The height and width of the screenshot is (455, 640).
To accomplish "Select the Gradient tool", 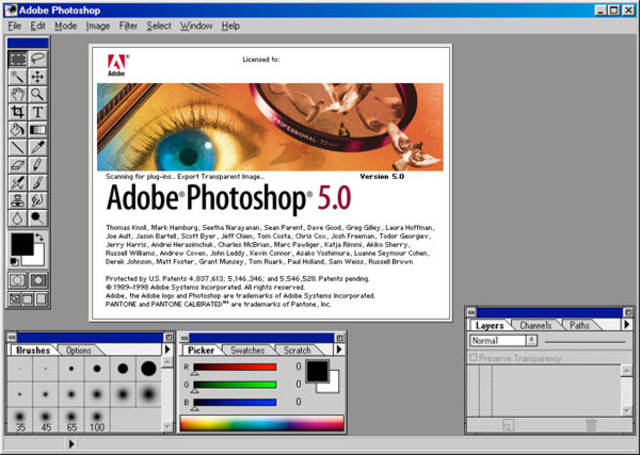I will pyautogui.click(x=38, y=130).
